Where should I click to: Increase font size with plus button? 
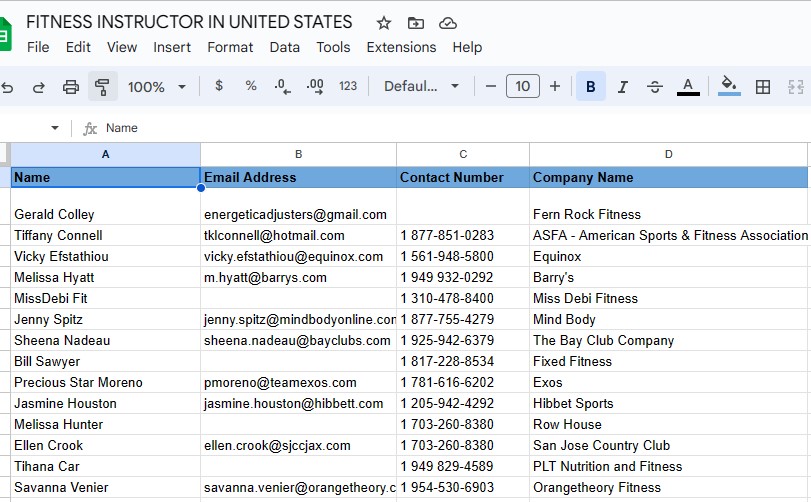555,86
